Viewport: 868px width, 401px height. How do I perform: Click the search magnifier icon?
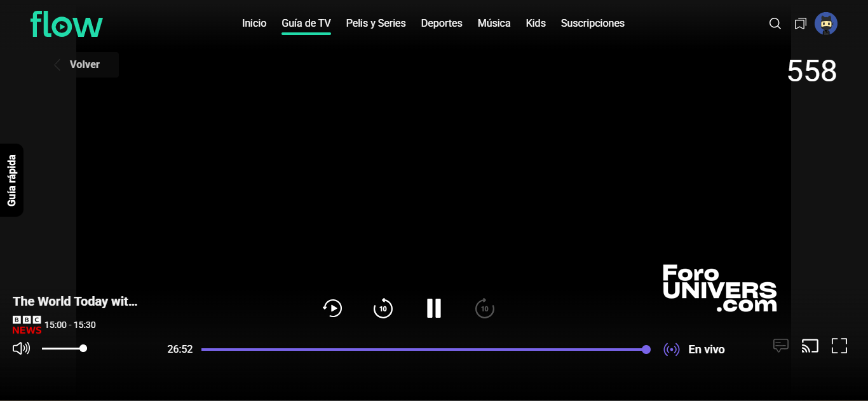coord(775,23)
